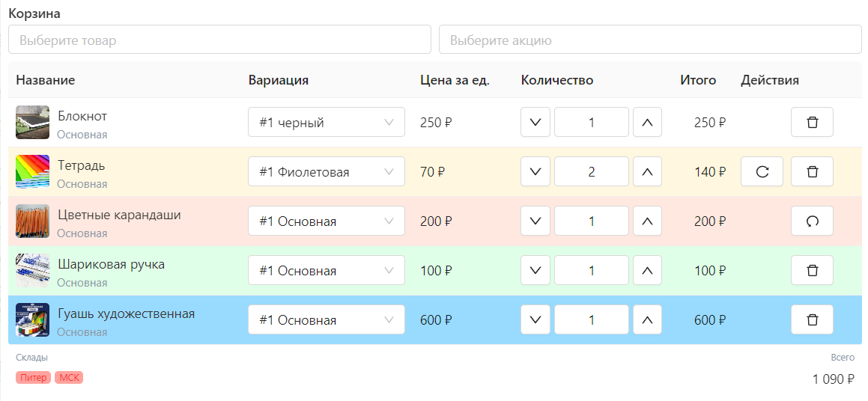Open Блокнот variation dropdown #1 черный
Image resolution: width=868 pixels, height=401 pixels.
click(x=326, y=122)
